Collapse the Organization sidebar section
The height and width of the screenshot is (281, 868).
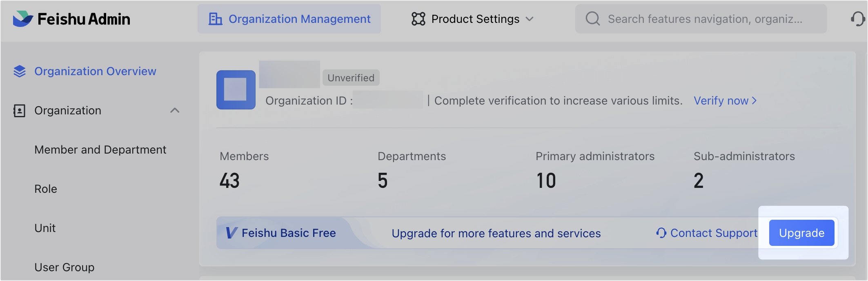[x=175, y=111]
